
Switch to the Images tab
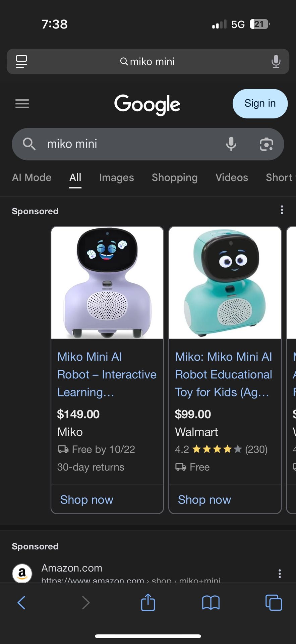pyautogui.click(x=116, y=177)
